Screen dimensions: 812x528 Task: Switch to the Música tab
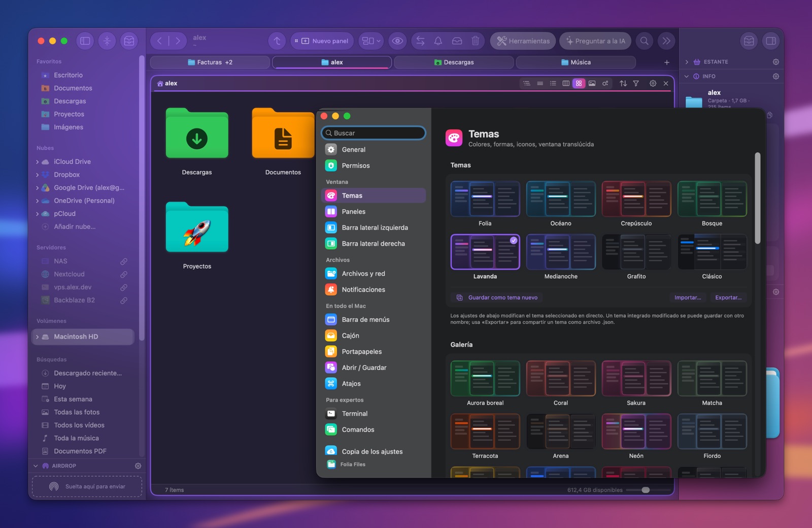pyautogui.click(x=576, y=62)
